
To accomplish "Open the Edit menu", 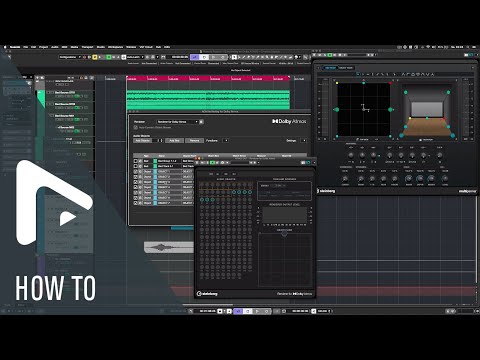I will (34, 47).
